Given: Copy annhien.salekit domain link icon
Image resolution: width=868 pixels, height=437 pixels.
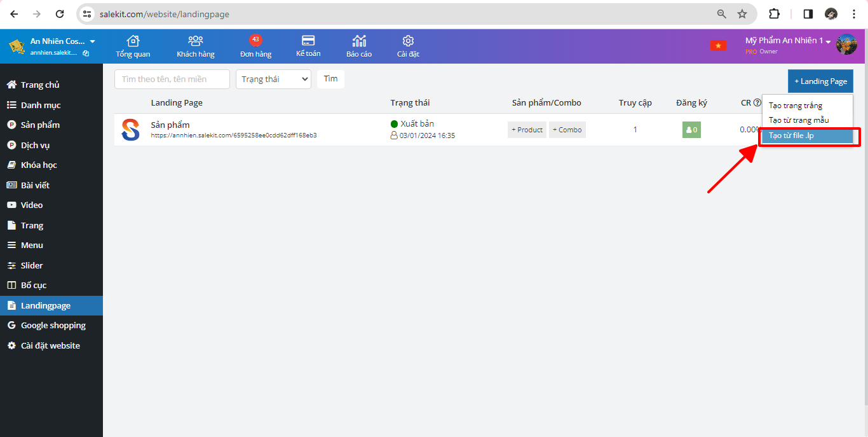Looking at the screenshot, I should [86, 53].
